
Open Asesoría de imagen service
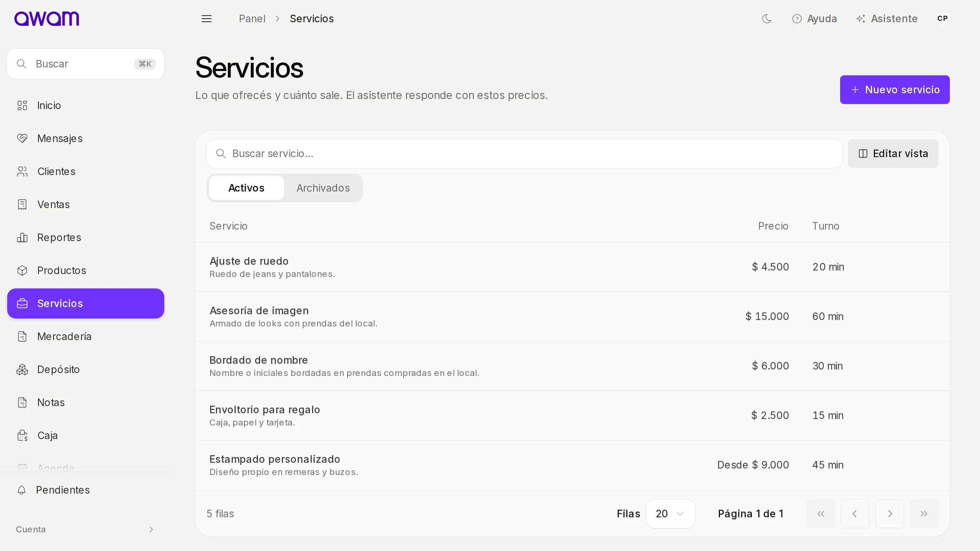572,317
